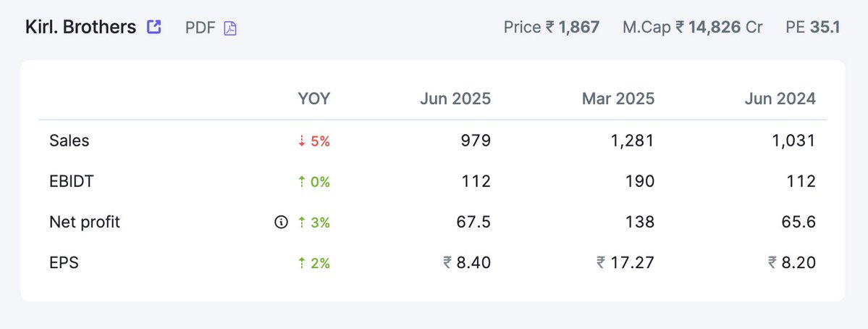The image size is (868, 329).
Task: Open the PDF file icon
Action: pyautogui.click(x=230, y=28)
